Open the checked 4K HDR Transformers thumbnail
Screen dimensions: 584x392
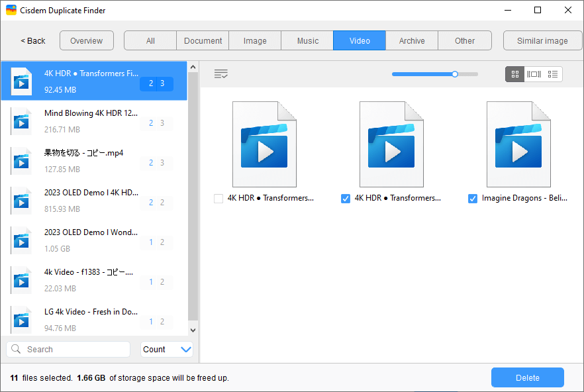[391, 144]
